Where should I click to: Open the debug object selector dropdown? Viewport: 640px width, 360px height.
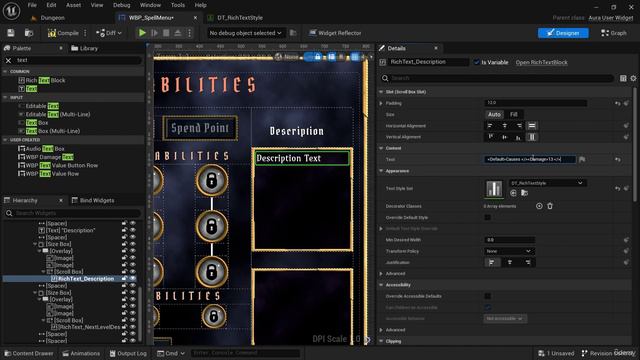point(245,33)
